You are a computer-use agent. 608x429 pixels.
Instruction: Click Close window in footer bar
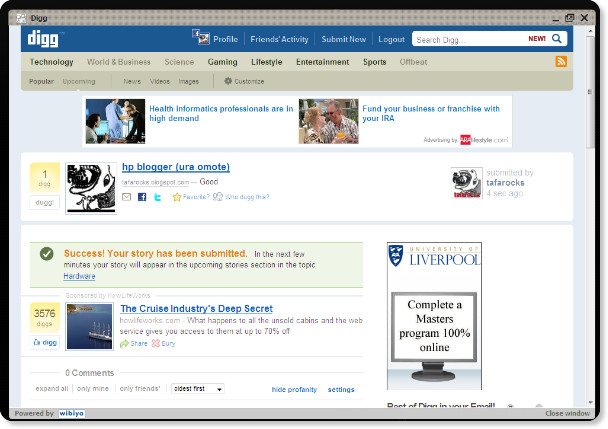tap(567, 413)
